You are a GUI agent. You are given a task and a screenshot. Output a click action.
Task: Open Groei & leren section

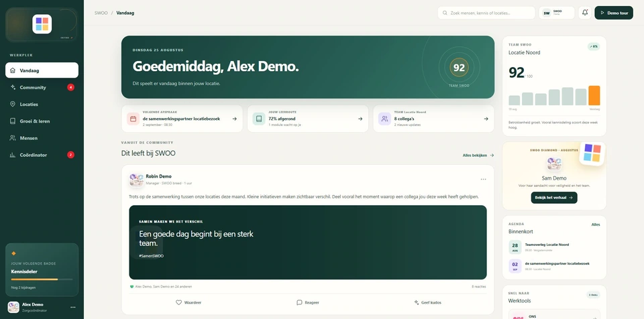point(42,121)
